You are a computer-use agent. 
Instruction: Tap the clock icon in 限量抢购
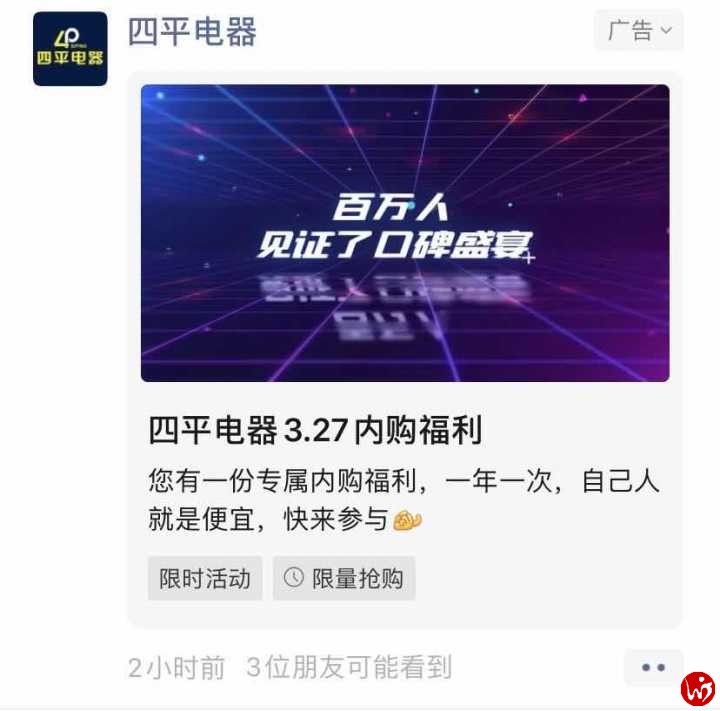294,577
